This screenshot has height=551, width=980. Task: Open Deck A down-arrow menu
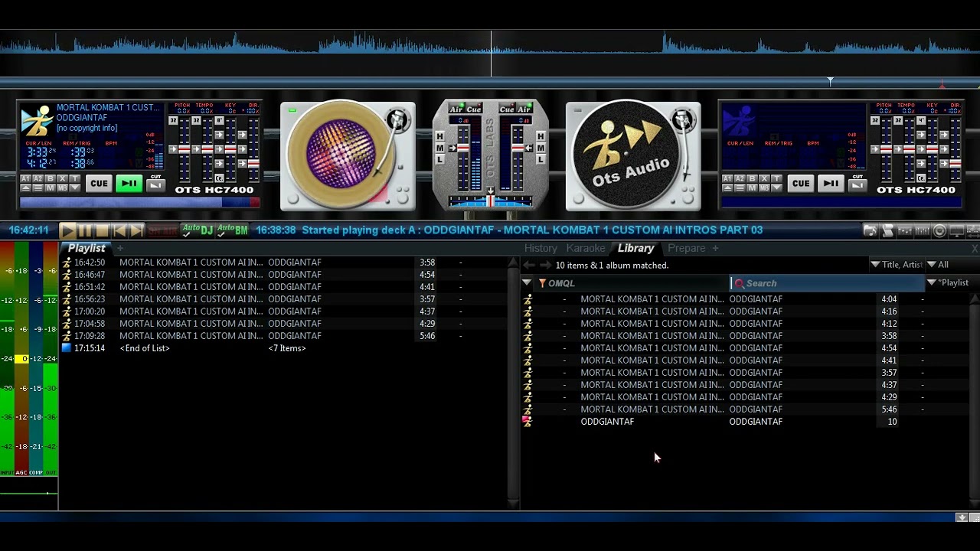[x=75, y=188]
